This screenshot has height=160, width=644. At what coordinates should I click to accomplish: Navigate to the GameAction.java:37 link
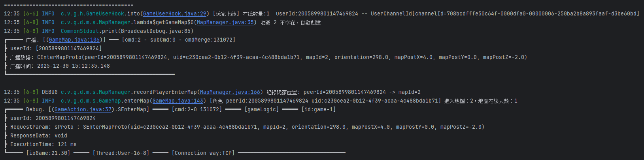[x=83, y=109]
